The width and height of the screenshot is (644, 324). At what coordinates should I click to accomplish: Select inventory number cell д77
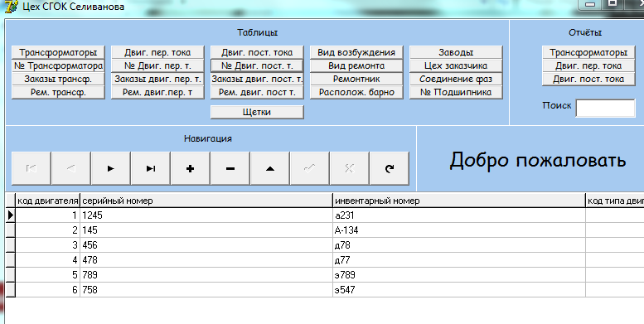pyautogui.click(x=459, y=260)
